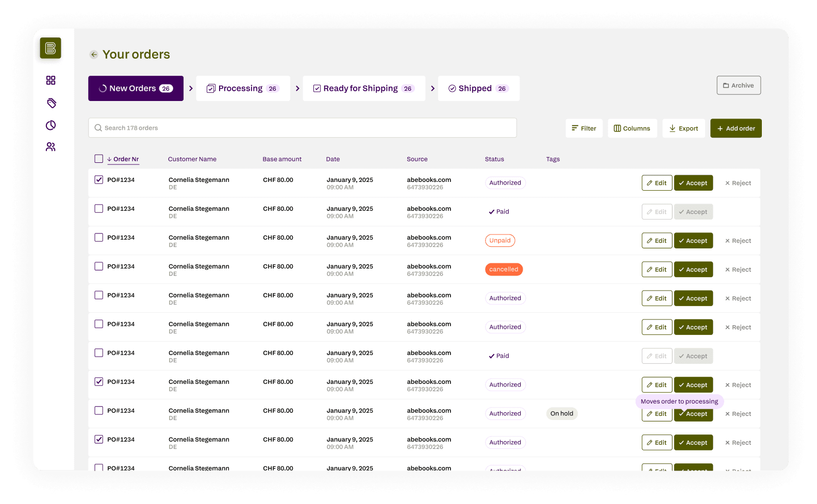
Task: Click chevron between New Orders and Processing
Action: (x=191, y=89)
